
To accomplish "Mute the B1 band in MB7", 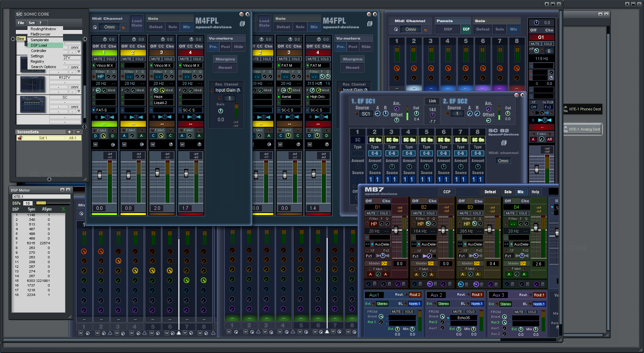I will [x=371, y=213].
